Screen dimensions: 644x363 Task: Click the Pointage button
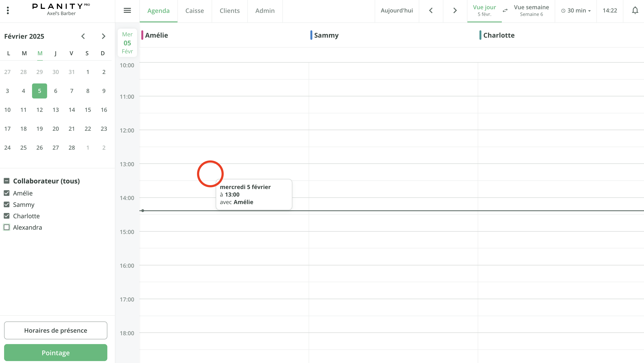pyautogui.click(x=55, y=352)
